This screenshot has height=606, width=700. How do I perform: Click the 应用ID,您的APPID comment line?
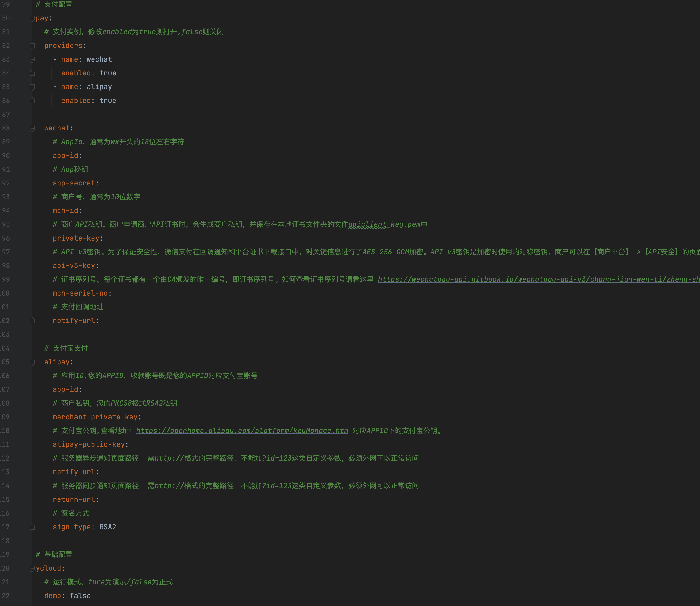click(155, 376)
